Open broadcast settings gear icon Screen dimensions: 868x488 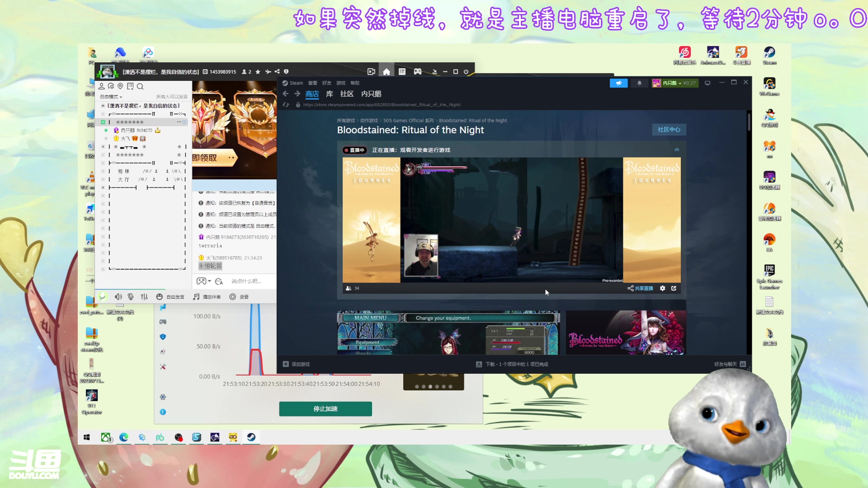click(x=662, y=288)
